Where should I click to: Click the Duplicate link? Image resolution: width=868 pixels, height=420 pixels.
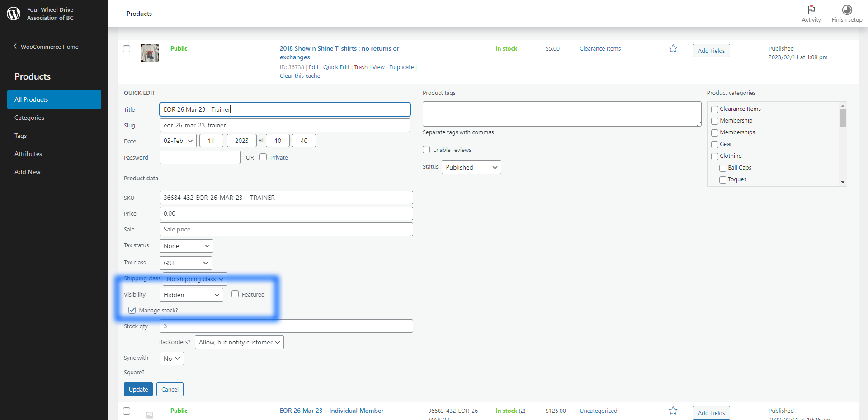pyautogui.click(x=401, y=67)
